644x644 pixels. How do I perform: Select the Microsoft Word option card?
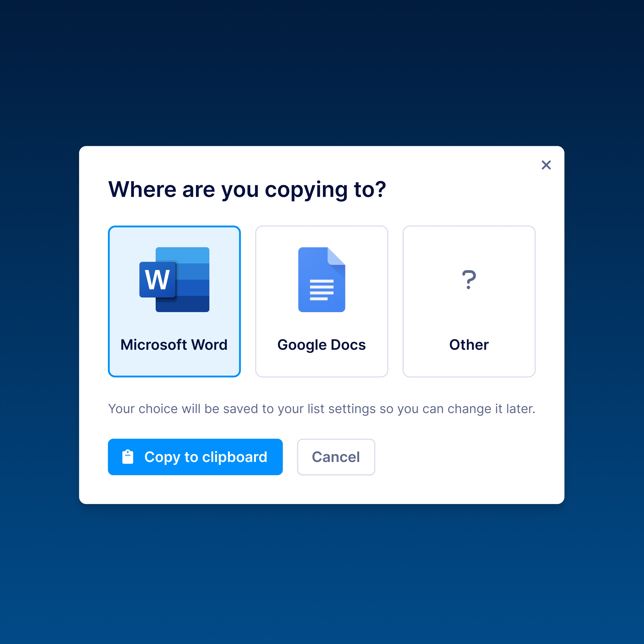point(174,301)
